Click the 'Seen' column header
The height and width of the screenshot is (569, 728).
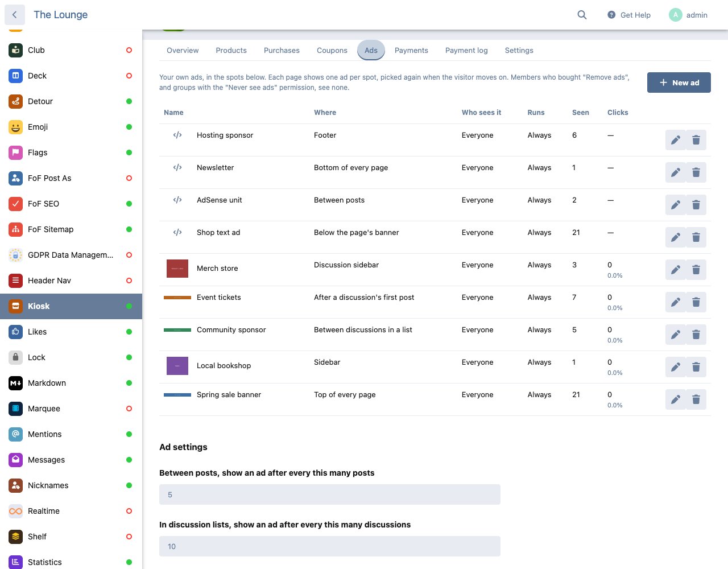tap(581, 113)
